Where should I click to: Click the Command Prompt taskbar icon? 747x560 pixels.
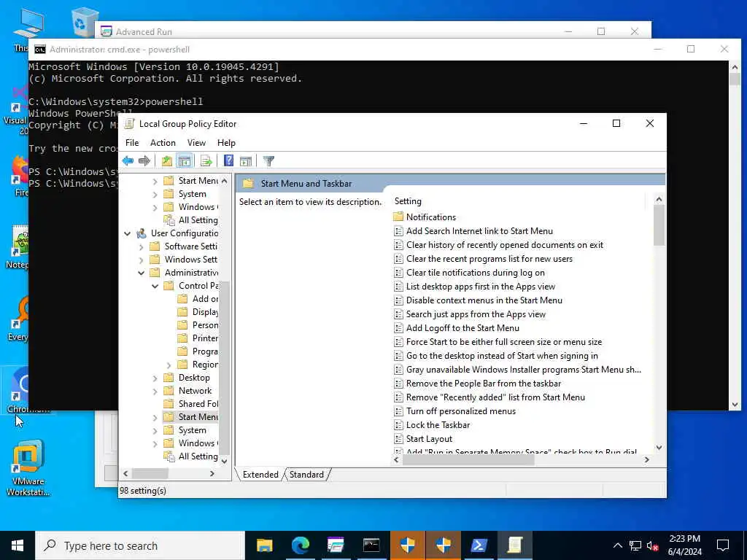[371, 545]
